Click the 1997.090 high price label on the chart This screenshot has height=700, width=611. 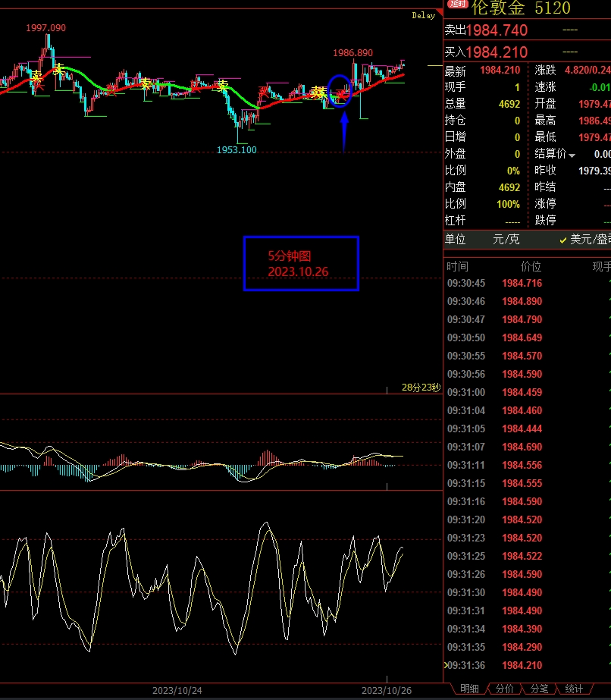point(45,27)
